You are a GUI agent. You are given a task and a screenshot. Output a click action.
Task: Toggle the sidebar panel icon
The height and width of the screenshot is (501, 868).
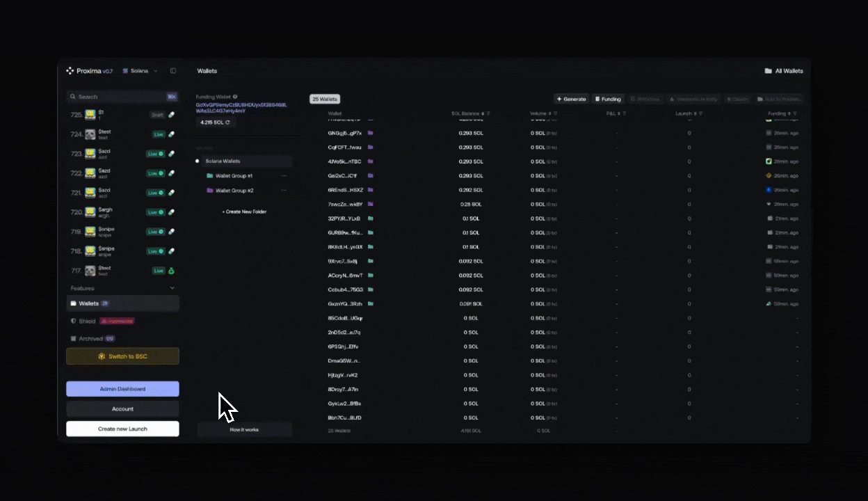click(x=173, y=71)
